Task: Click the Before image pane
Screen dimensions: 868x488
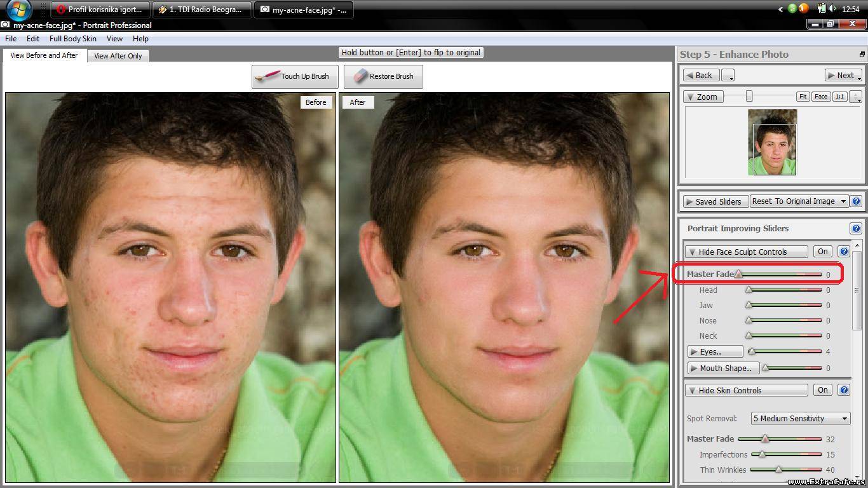Action: 171,288
